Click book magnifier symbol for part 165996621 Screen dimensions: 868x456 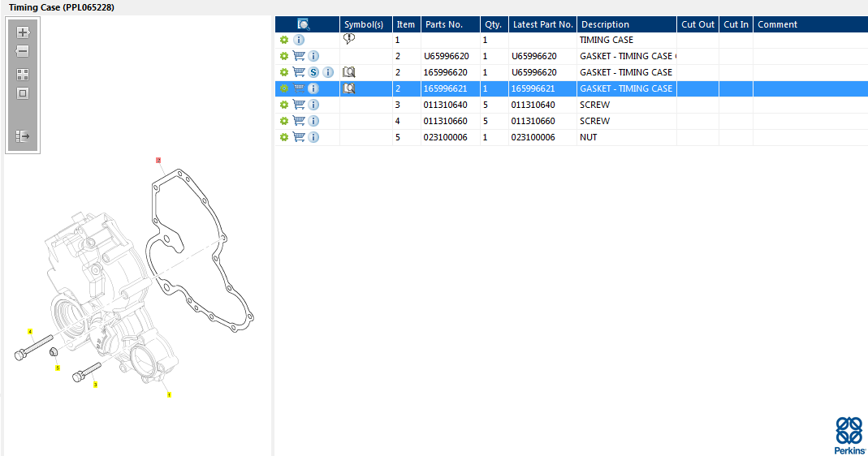(x=349, y=88)
